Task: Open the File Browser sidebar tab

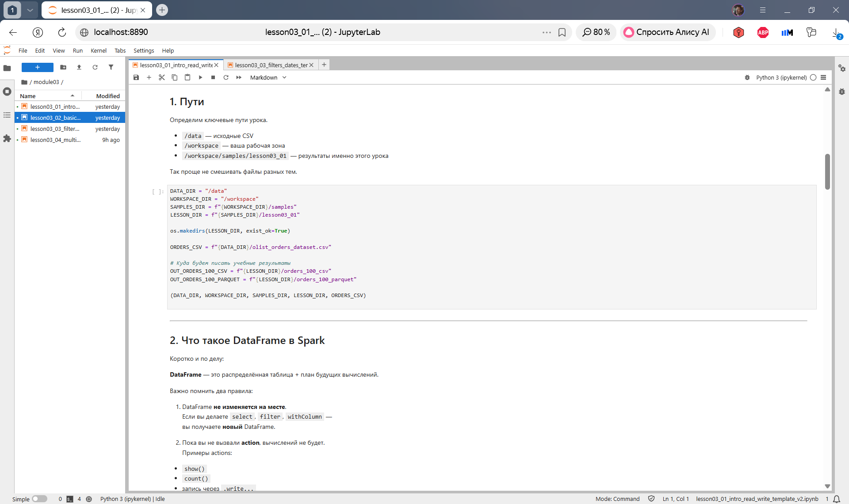Action: (7, 68)
